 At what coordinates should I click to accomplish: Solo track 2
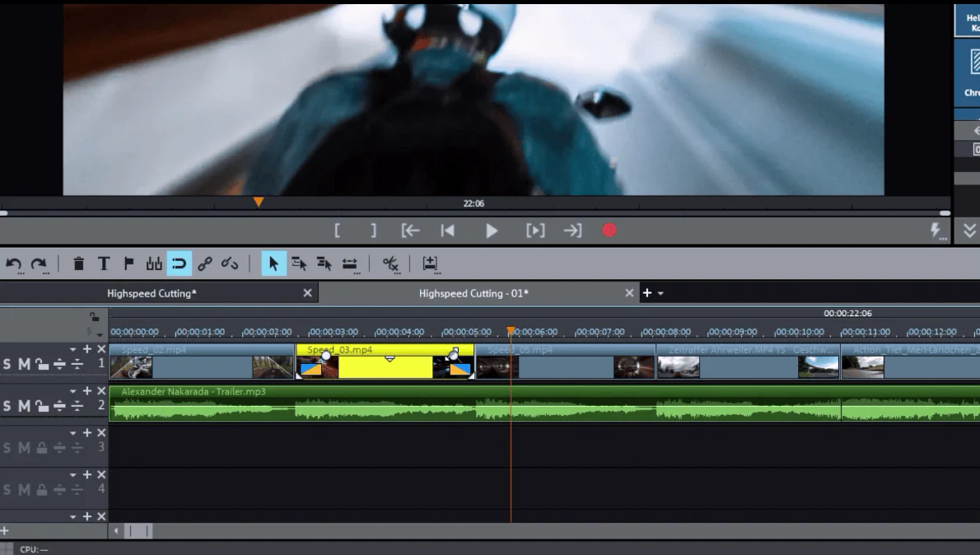tap(7, 406)
